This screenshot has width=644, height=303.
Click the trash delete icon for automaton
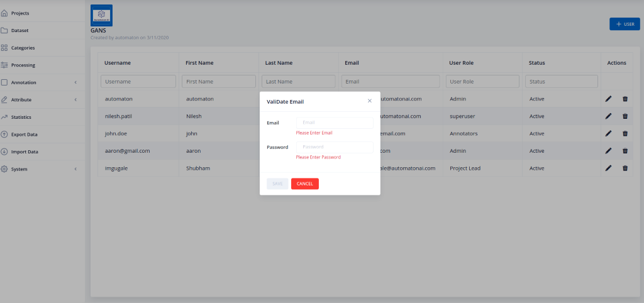pyautogui.click(x=625, y=99)
